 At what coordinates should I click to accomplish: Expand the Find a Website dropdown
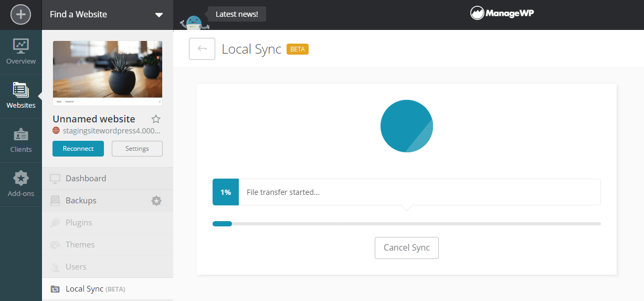point(159,15)
